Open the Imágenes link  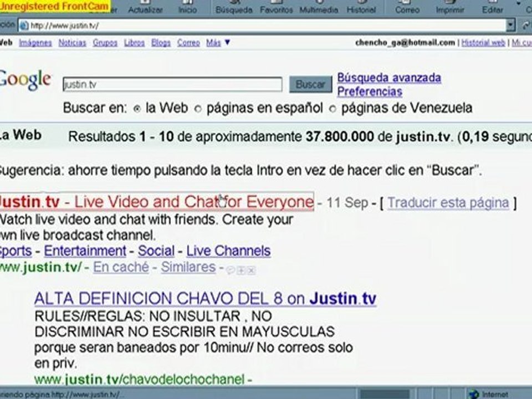tap(35, 43)
